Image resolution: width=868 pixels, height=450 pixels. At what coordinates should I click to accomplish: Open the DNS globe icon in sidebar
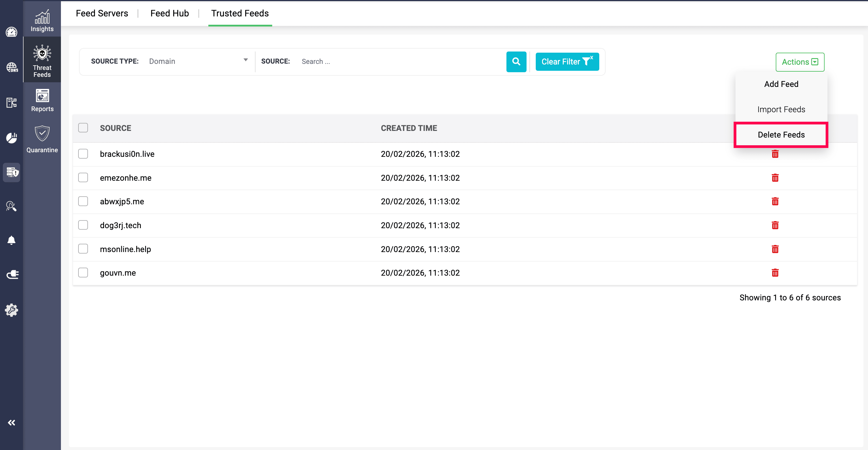[11, 67]
